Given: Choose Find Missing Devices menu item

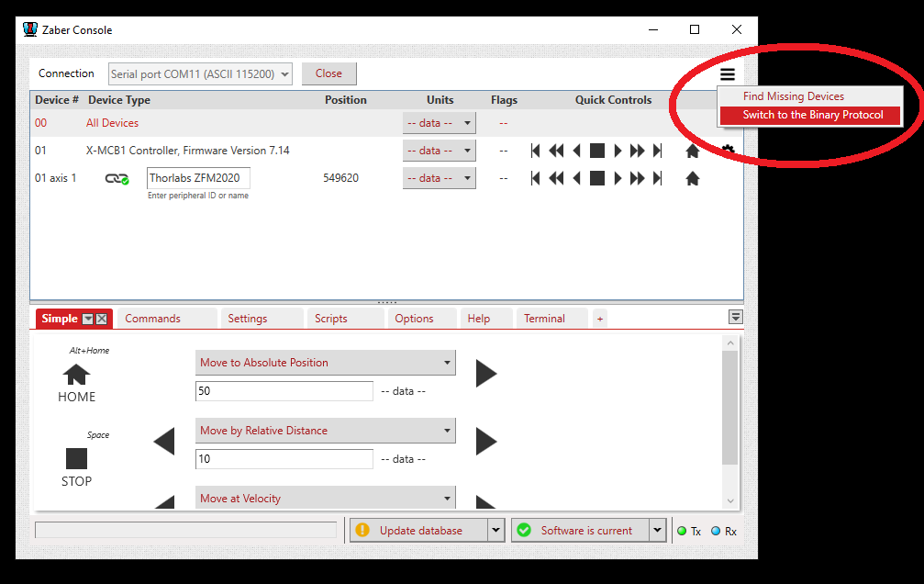Looking at the screenshot, I should coord(793,96).
